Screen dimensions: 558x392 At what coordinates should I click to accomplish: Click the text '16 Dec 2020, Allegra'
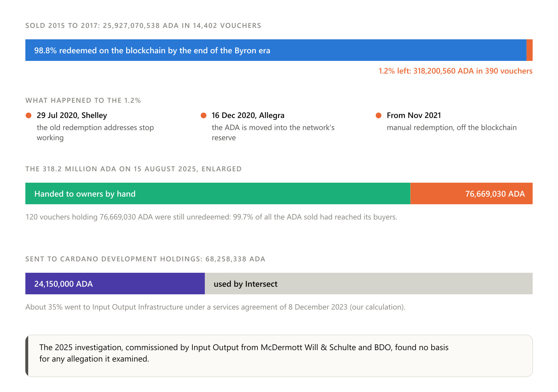click(248, 115)
